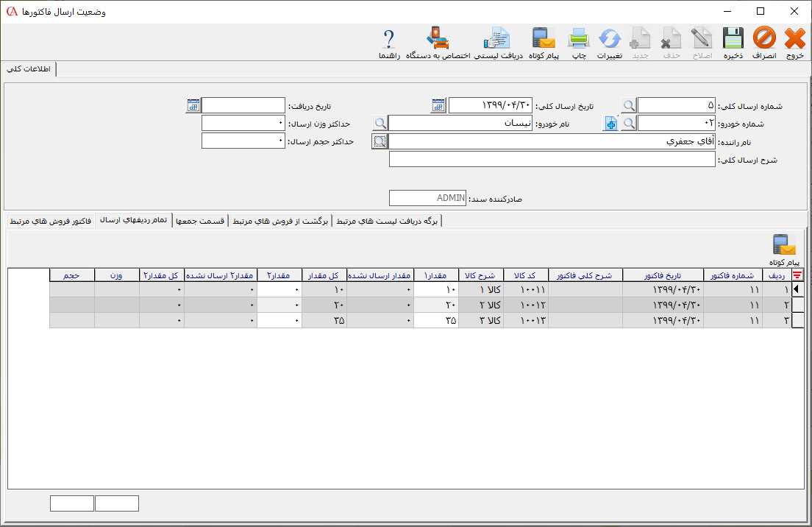Click the add-new plus icon beside شماره خودرو

pyautogui.click(x=610, y=124)
